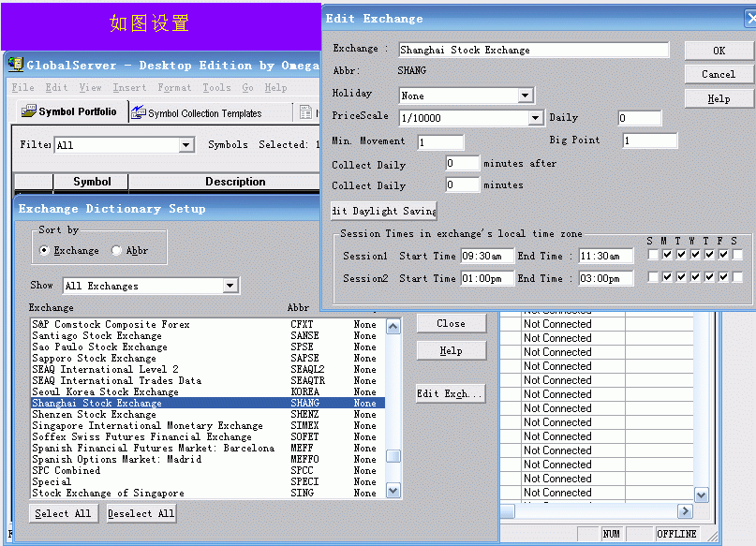Click Help in Edit Exchange dialog
The width and height of the screenshot is (756, 546).
(719, 98)
